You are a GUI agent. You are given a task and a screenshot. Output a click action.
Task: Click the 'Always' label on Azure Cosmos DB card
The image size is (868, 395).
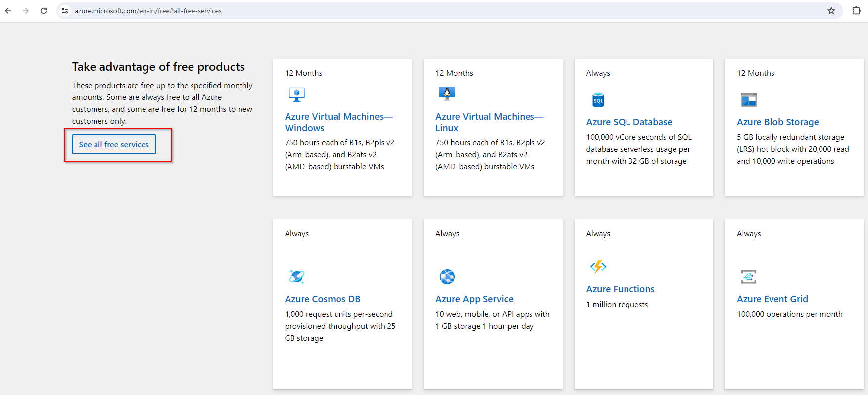click(296, 234)
